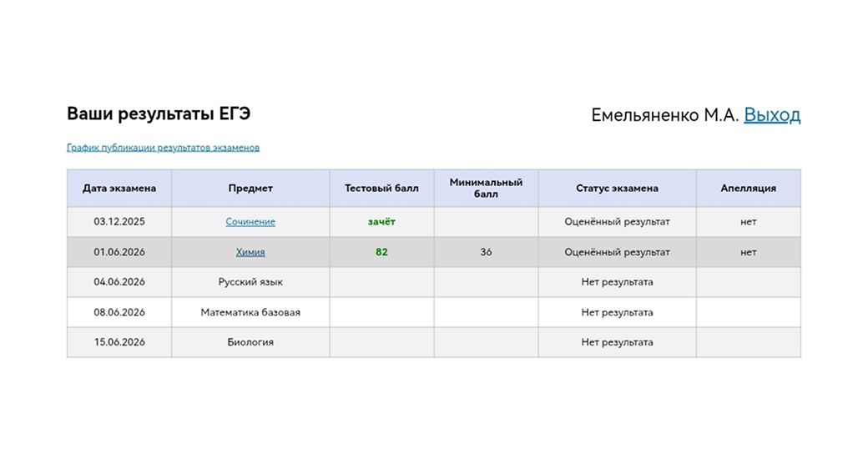Select the Предмет column header
The width and height of the screenshot is (868, 469).
[x=250, y=189]
